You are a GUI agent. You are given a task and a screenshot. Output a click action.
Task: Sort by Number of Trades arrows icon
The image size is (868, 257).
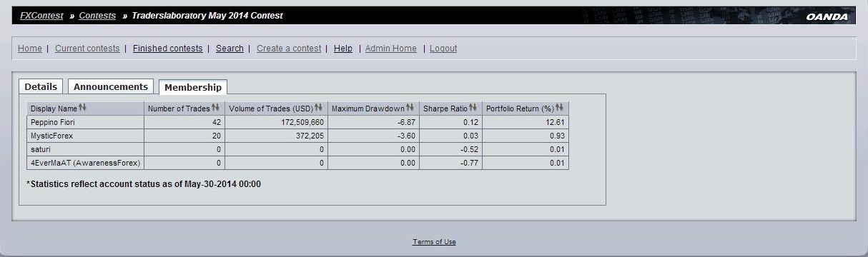point(216,108)
